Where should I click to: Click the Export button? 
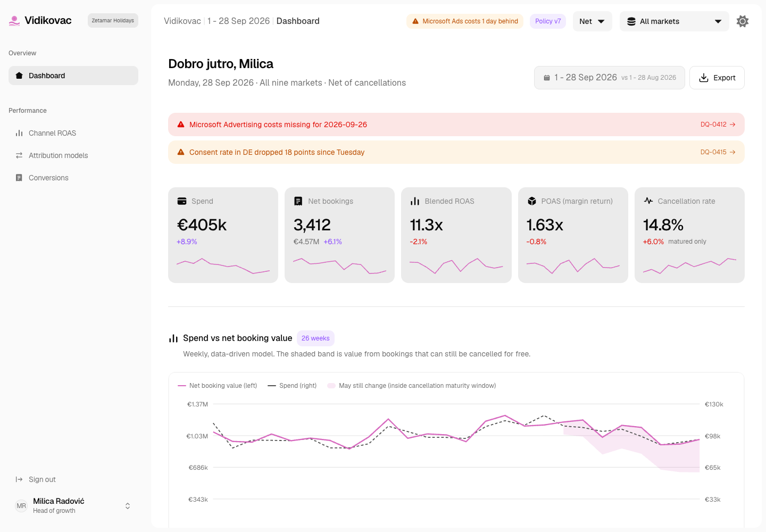point(717,78)
